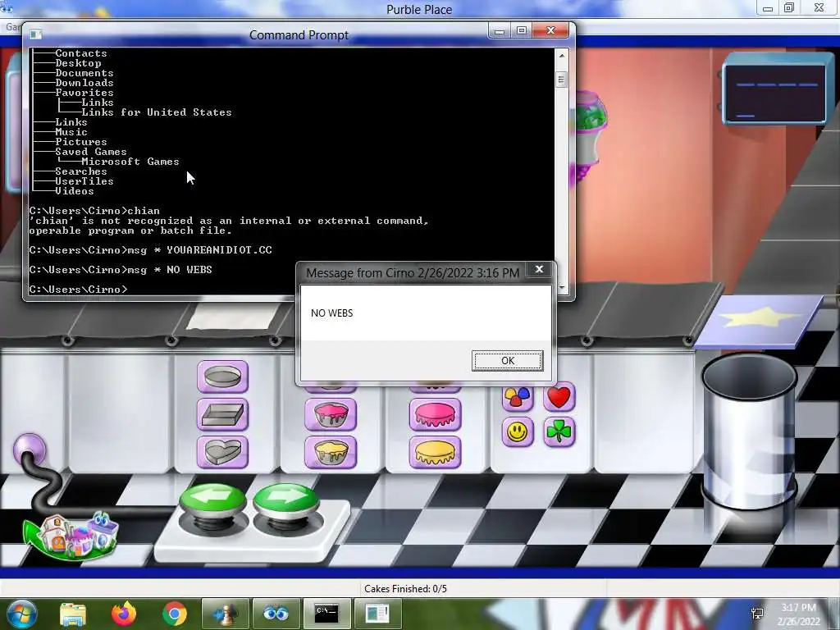Click the 'UserTiles' folder line
840x630 pixels.
pos(84,181)
